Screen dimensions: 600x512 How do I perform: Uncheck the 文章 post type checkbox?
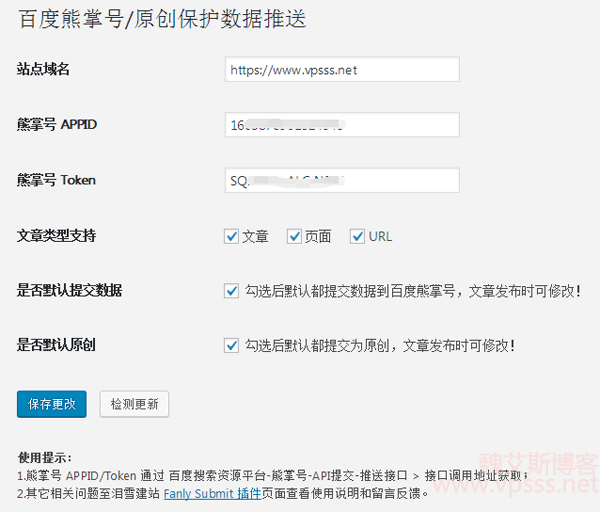[231, 237]
